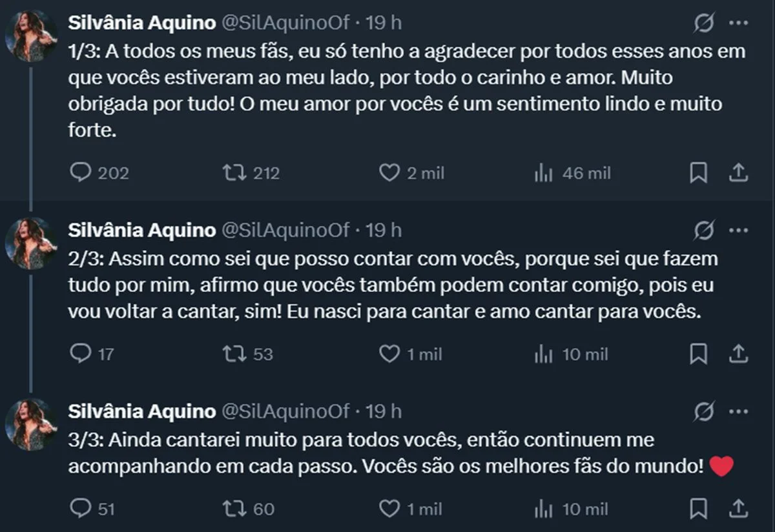The height and width of the screenshot is (532, 775).
Task: Open profile avatar on the 3/3 tweet
Action: point(31,424)
